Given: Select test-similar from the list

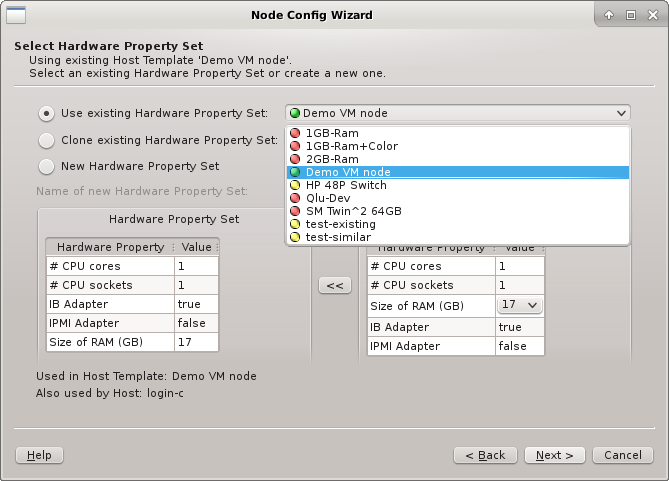Looking at the screenshot, I should click(458, 237).
